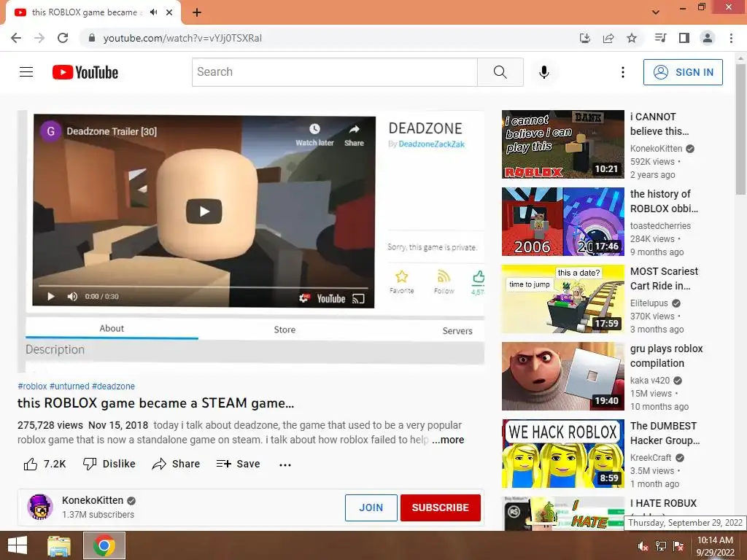Image resolution: width=747 pixels, height=560 pixels.
Task: Open YouTube settings three-dot menu
Action: click(623, 72)
